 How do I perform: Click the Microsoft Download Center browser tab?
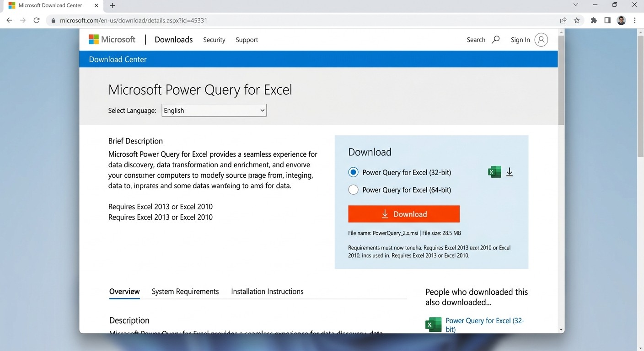(54, 5)
